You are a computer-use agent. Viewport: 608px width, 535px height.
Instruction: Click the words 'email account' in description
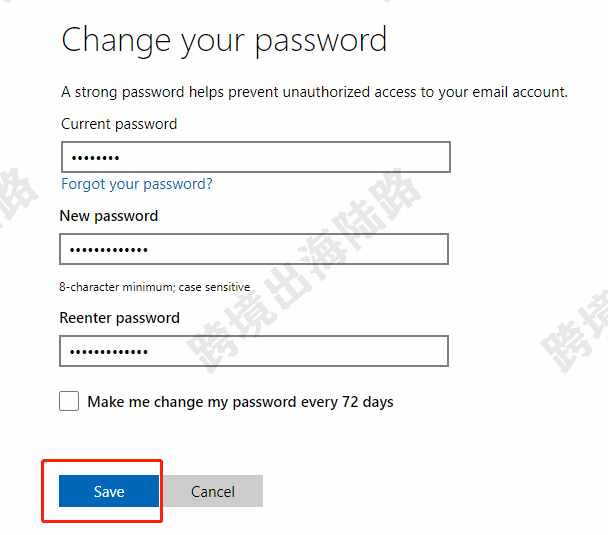520,92
